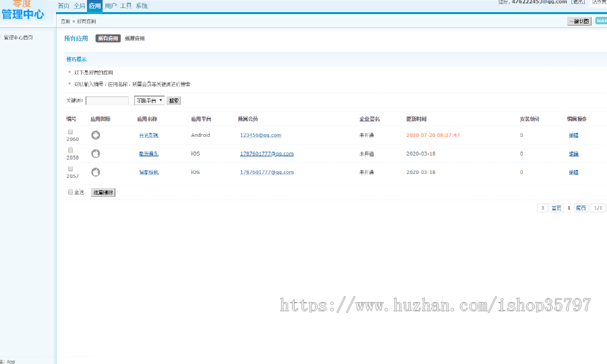607x364 pixels.
Task: Click the 批量删除 batch delete button
Action: pos(103,192)
